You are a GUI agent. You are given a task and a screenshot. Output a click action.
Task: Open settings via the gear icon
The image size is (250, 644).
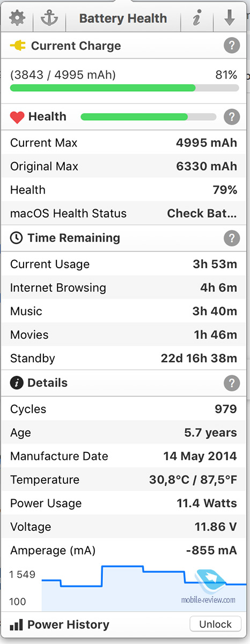tap(18, 19)
